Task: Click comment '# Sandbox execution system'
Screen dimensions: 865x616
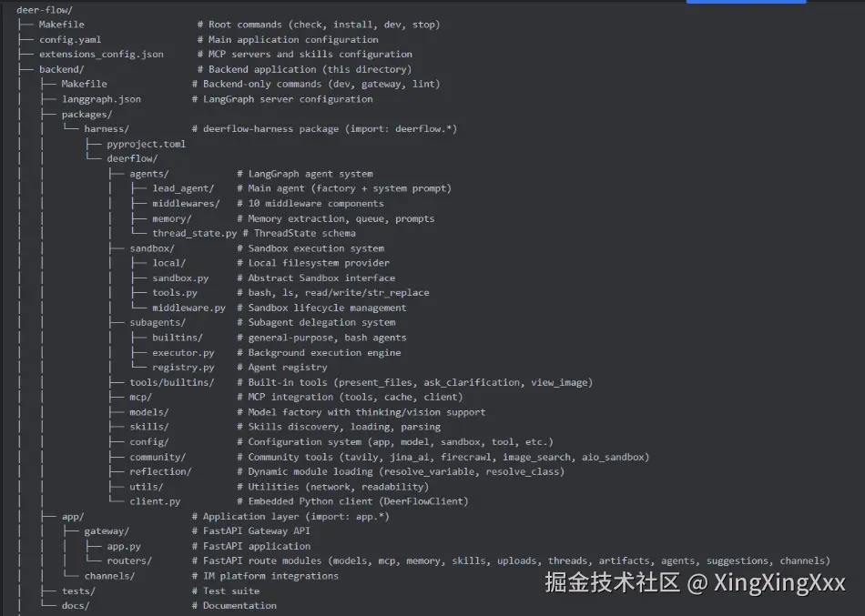Action: click(310, 248)
